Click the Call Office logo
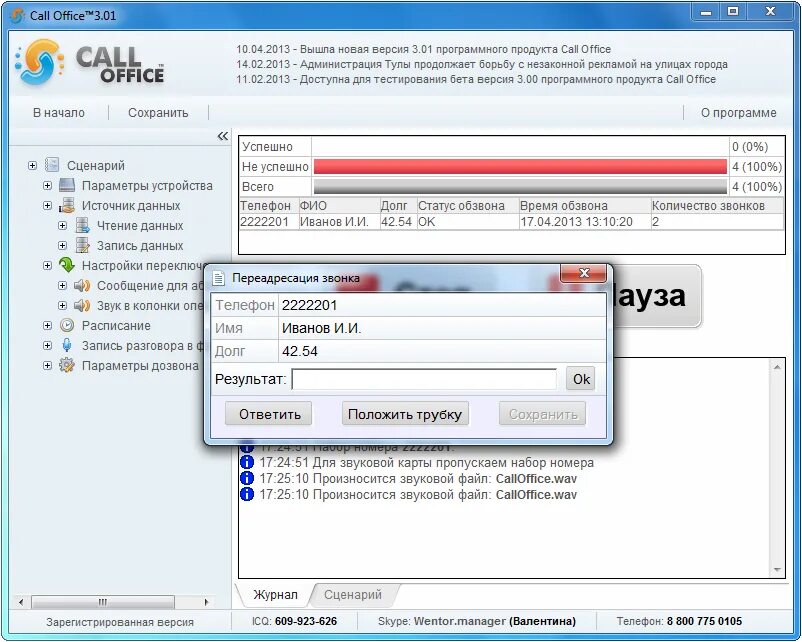 point(90,62)
